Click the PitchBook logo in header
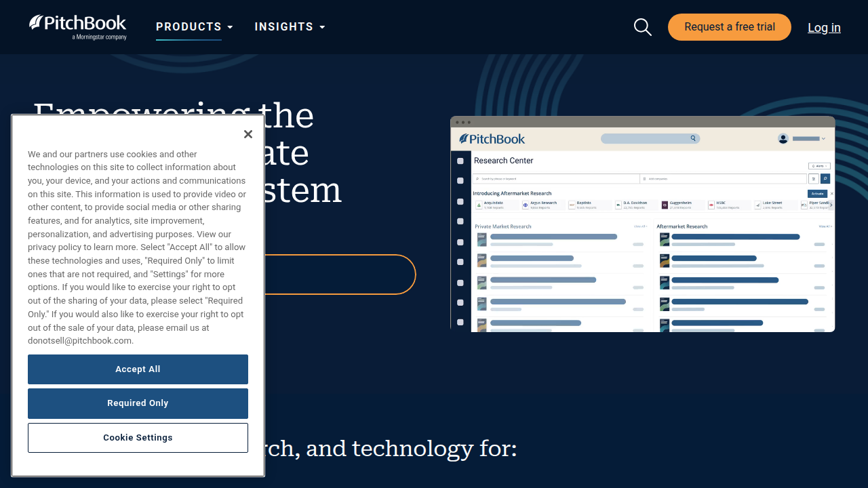Image resolution: width=868 pixels, height=488 pixels. pyautogui.click(x=77, y=27)
